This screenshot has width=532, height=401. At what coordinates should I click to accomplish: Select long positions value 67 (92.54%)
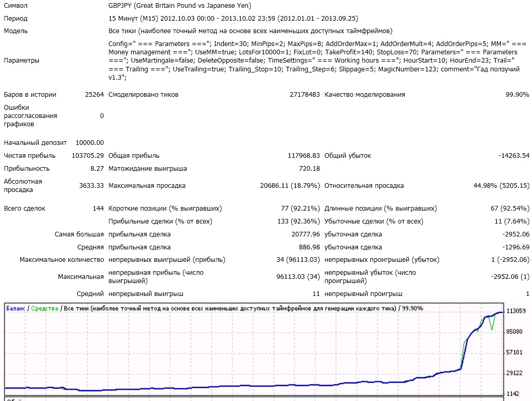pos(510,209)
